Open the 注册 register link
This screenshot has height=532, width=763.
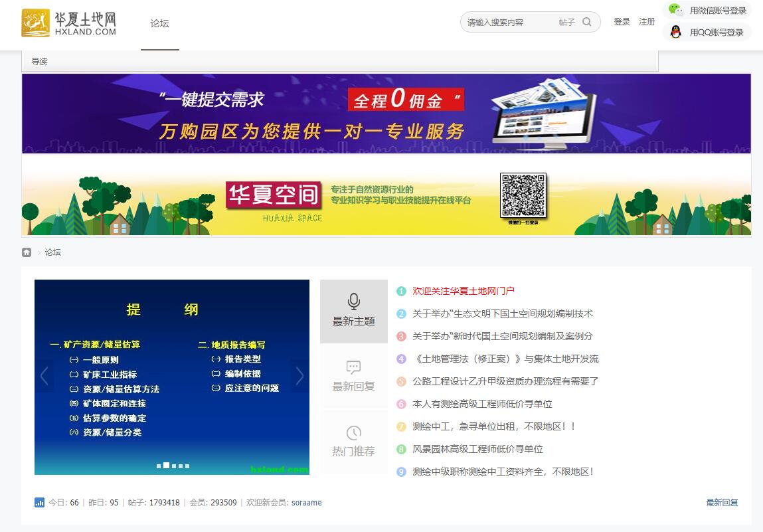pos(647,22)
